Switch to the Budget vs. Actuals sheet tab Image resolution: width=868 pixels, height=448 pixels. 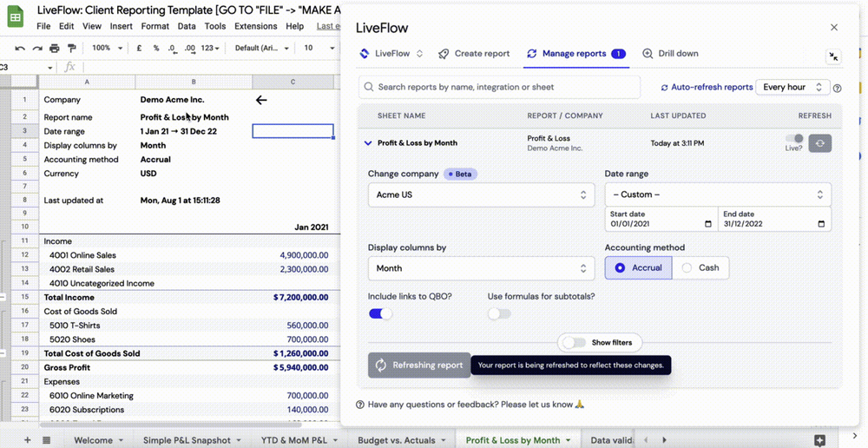pyautogui.click(x=403, y=440)
